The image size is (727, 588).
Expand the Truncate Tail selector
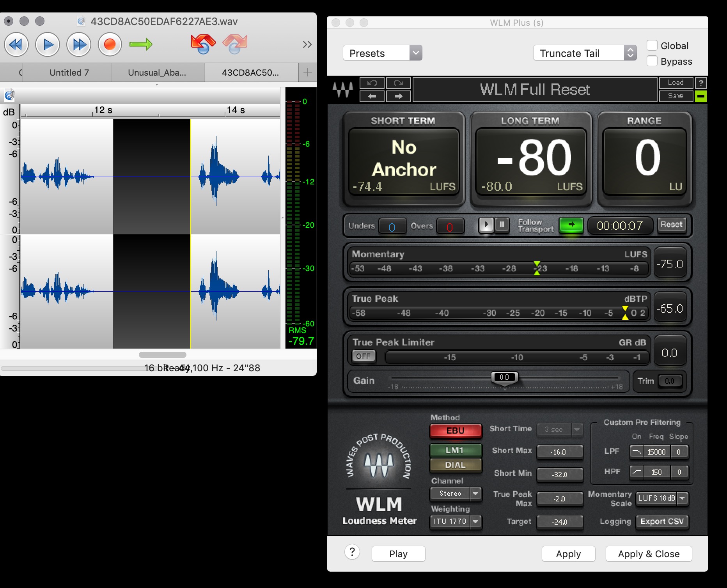pos(584,53)
